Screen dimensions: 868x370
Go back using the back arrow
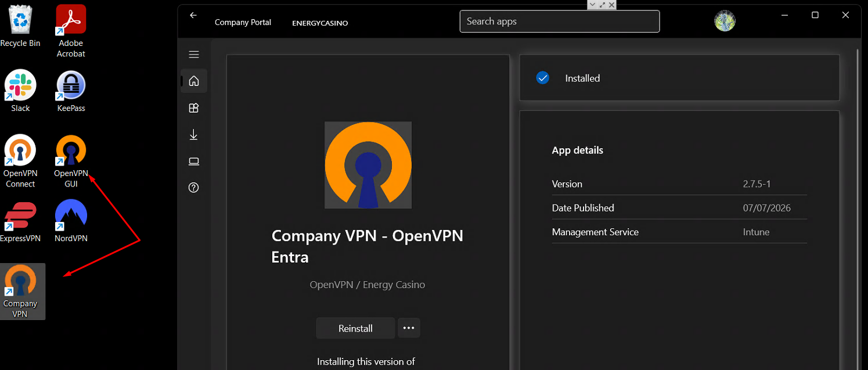(x=193, y=16)
